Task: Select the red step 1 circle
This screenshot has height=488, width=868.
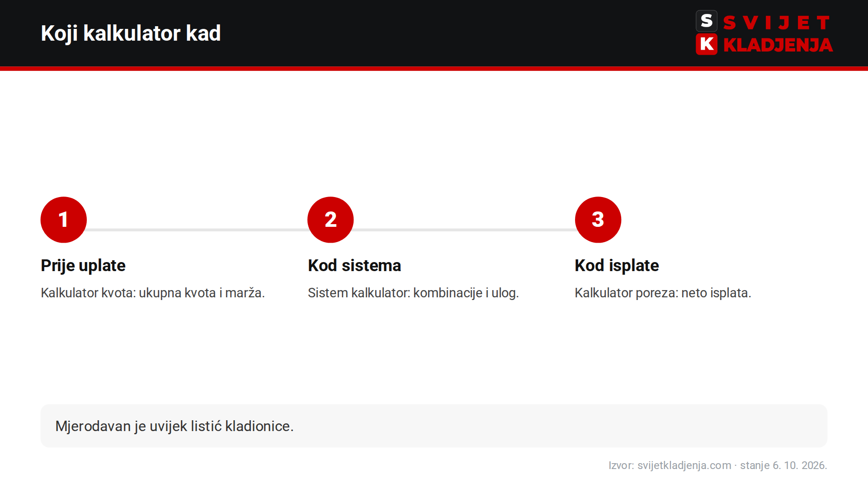Action: [64, 220]
